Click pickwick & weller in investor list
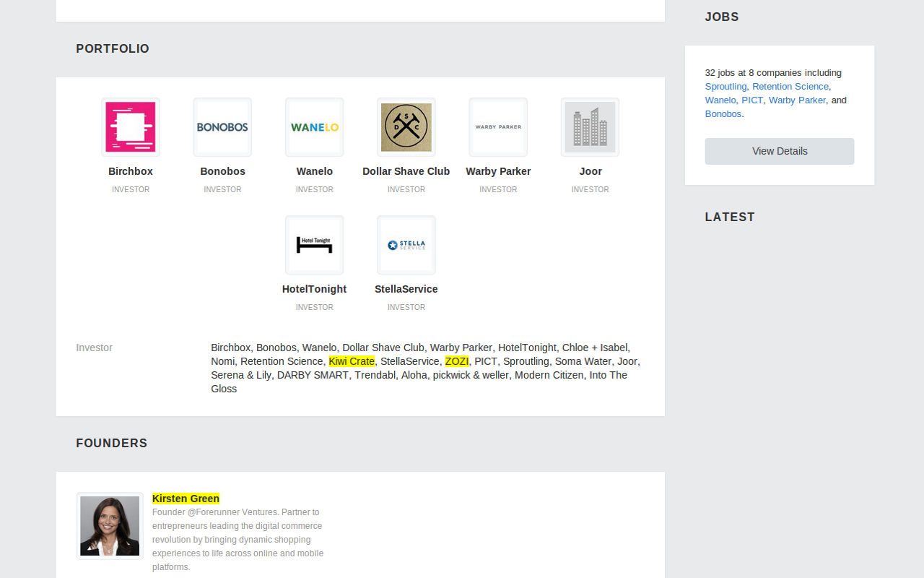The image size is (924, 578). click(x=471, y=375)
